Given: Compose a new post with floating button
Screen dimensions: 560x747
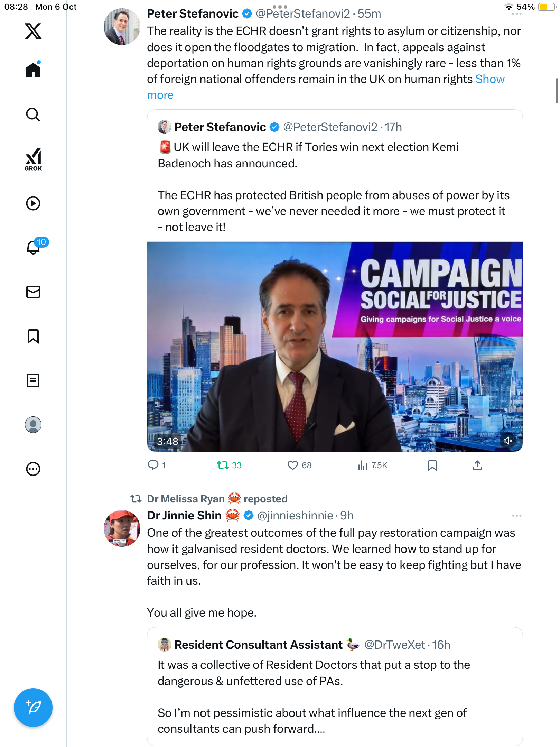Looking at the screenshot, I should (x=33, y=708).
